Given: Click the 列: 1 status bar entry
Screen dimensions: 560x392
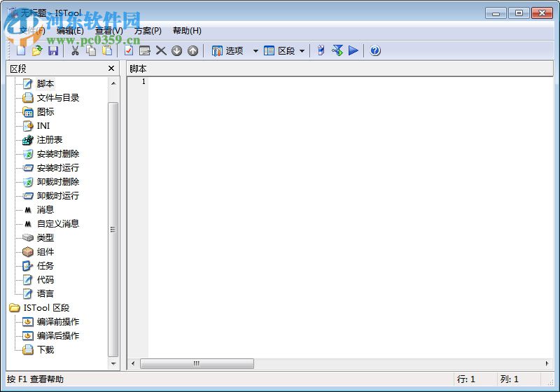Looking at the screenshot, I should coord(510,379).
